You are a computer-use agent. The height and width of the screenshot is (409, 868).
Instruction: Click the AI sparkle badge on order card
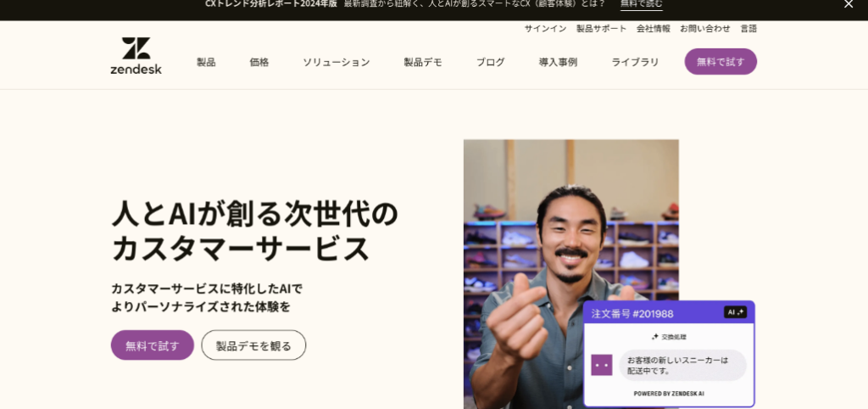tap(735, 312)
